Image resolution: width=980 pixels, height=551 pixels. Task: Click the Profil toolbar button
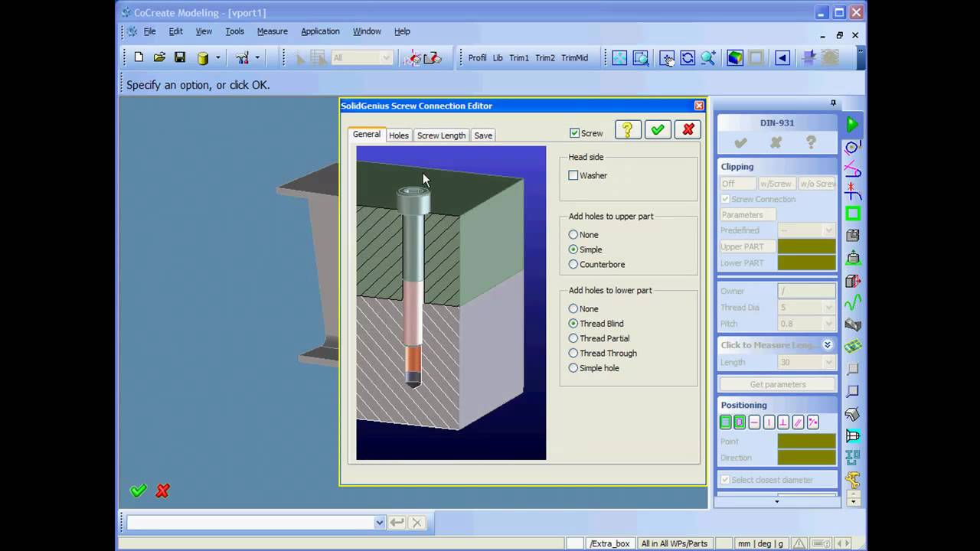tap(477, 58)
